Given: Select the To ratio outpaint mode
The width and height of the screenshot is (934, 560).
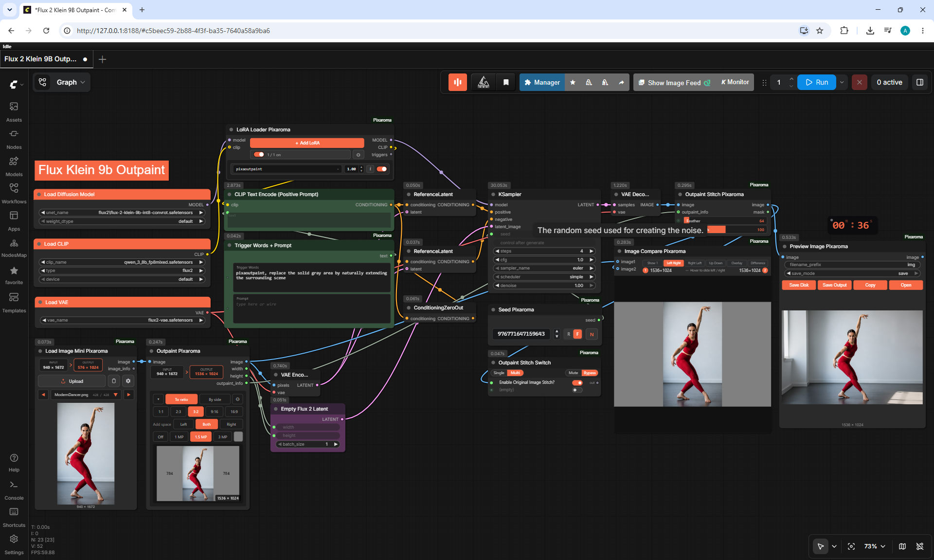Looking at the screenshot, I should 181,399.
